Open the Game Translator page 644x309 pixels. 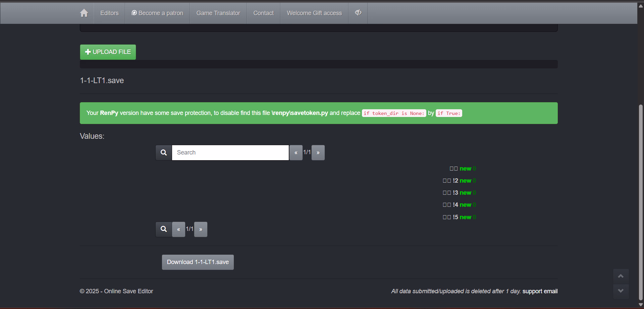[218, 13]
